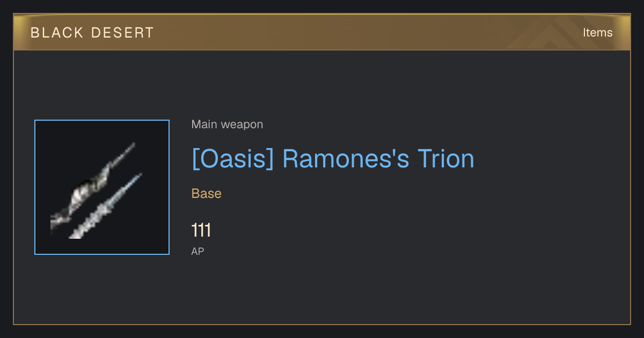Click the BLACK DESERT title
The width and height of the screenshot is (644, 338).
click(x=92, y=33)
